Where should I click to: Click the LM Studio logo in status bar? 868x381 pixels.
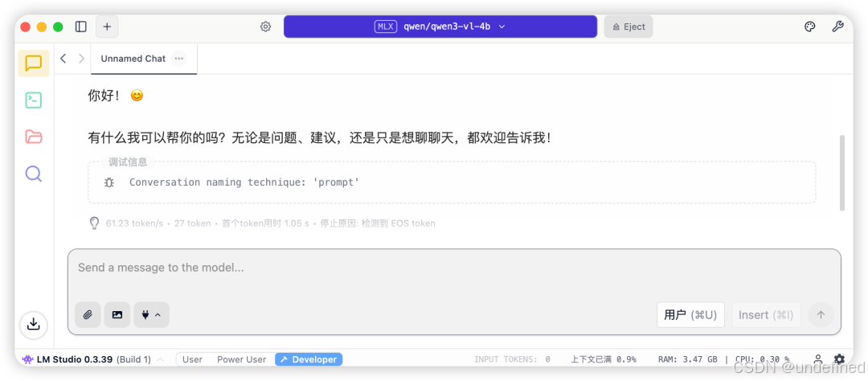(27, 359)
